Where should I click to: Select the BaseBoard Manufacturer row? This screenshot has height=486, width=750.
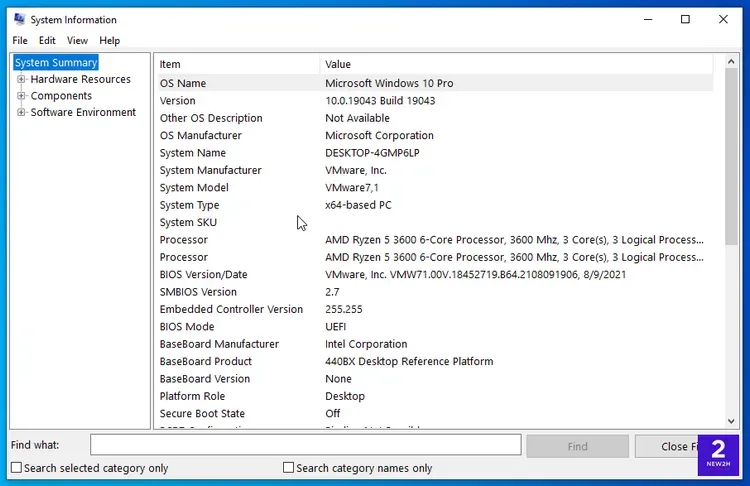coord(435,344)
